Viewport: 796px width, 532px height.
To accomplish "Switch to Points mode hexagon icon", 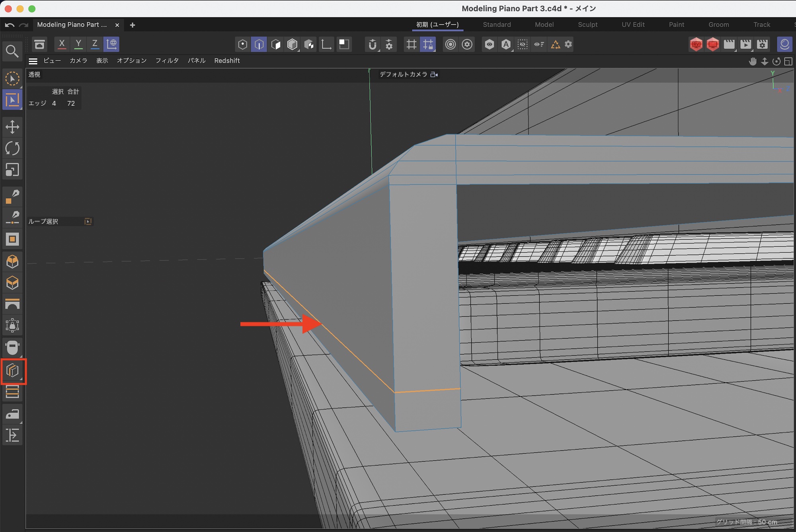I will [242, 44].
